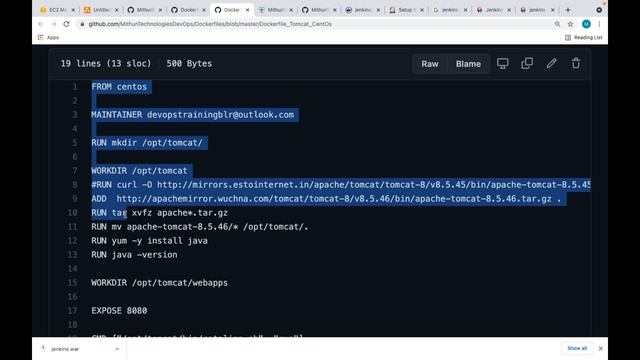This screenshot has width=640, height=360.
Task: Select line number 9
Action: [75, 199]
